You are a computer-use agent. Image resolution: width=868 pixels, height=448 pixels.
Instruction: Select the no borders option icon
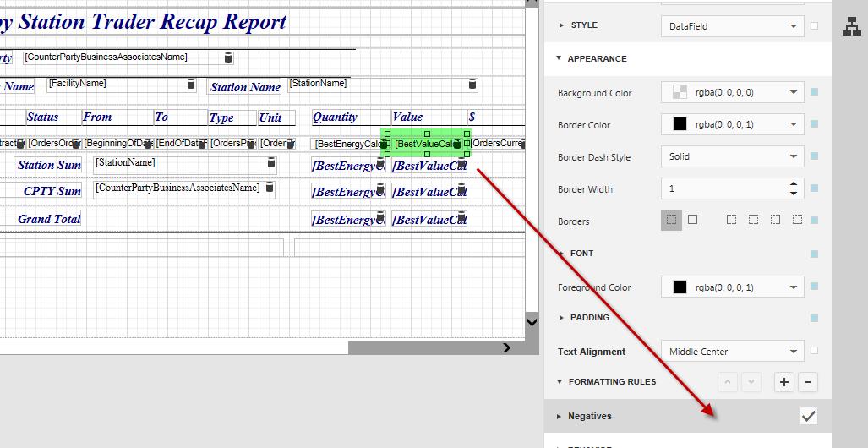coord(671,220)
